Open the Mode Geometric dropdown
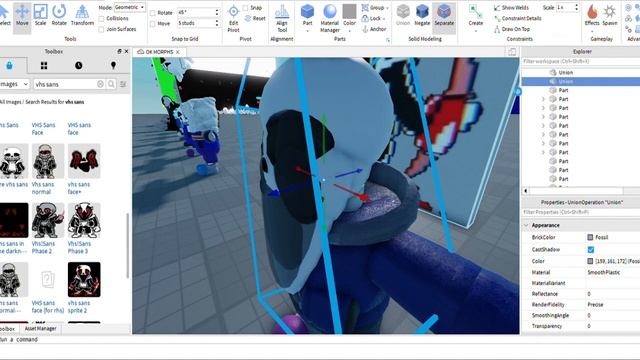Viewport: 640px width, 360px height. [x=129, y=7]
